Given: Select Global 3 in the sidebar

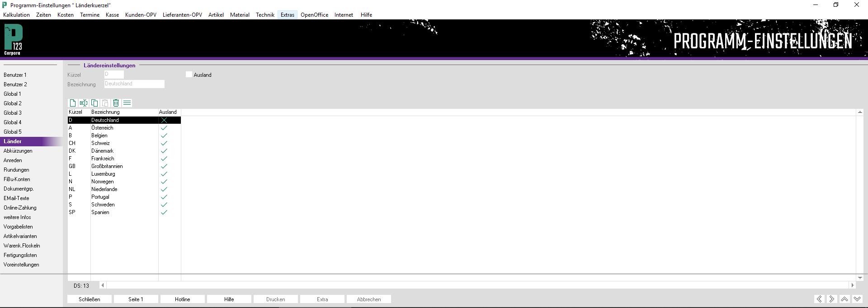Looking at the screenshot, I should (13, 113).
